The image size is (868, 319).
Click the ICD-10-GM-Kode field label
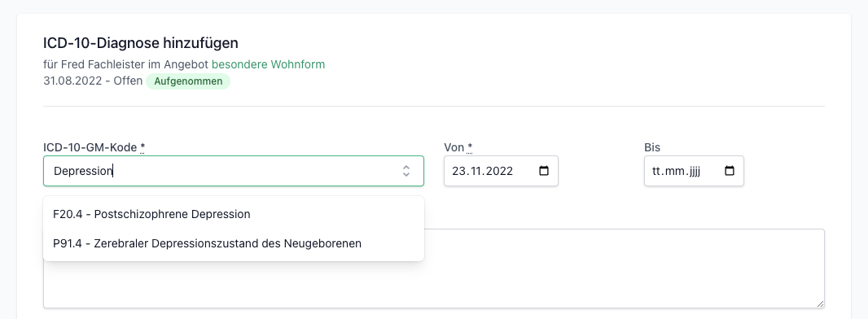(94, 147)
